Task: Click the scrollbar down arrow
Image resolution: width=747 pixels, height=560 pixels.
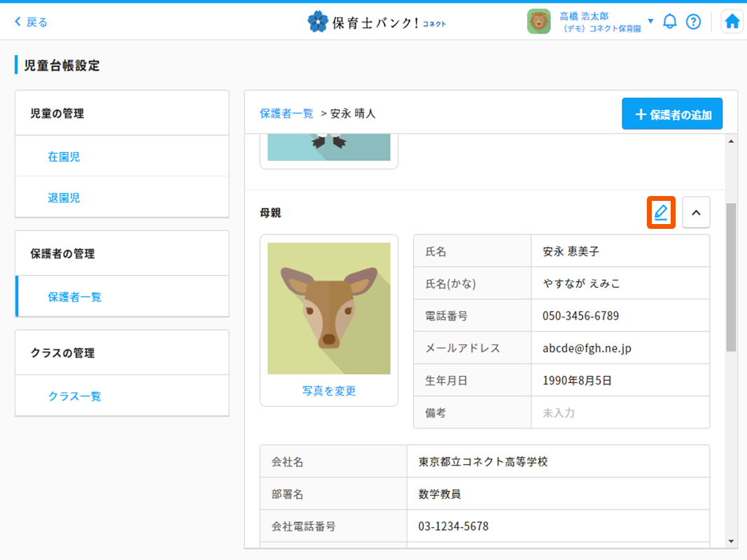Action: coord(731,541)
